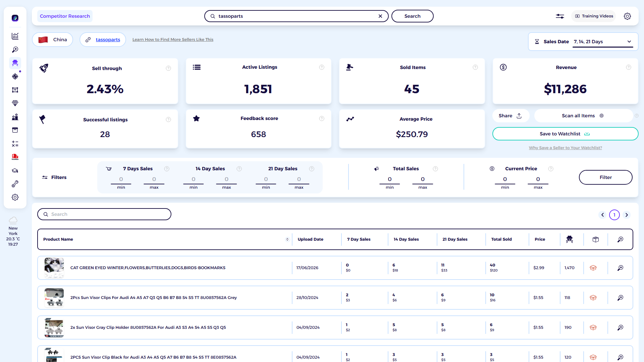The height and width of the screenshot is (362, 644).
Task: Open Why Save a Seller to Watchlist link
Action: click(x=565, y=148)
